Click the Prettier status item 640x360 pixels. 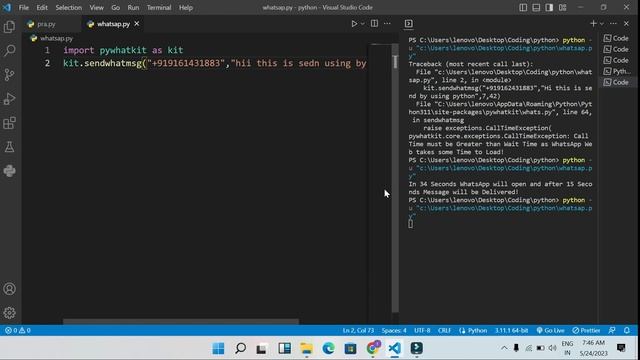(x=586, y=330)
